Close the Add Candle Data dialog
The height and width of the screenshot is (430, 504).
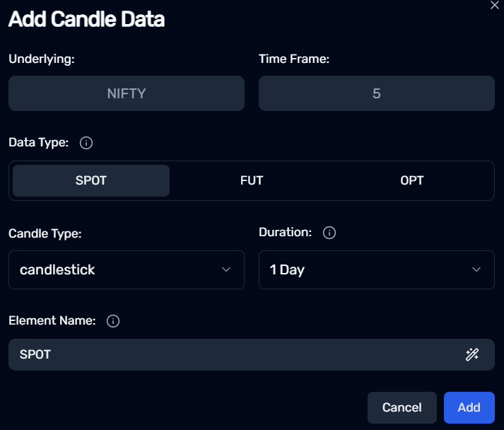click(x=495, y=5)
